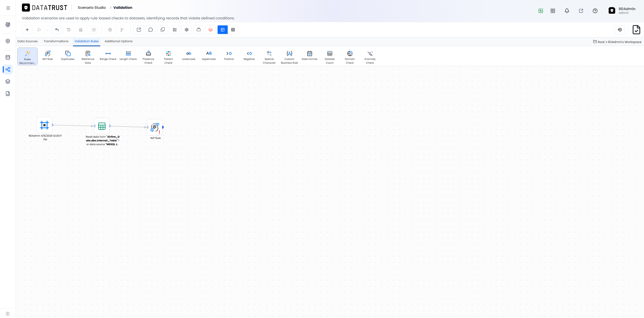Screen dimensions: 644x318
Task: Select the Anomaly Check rule
Action: tap(370, 57)
